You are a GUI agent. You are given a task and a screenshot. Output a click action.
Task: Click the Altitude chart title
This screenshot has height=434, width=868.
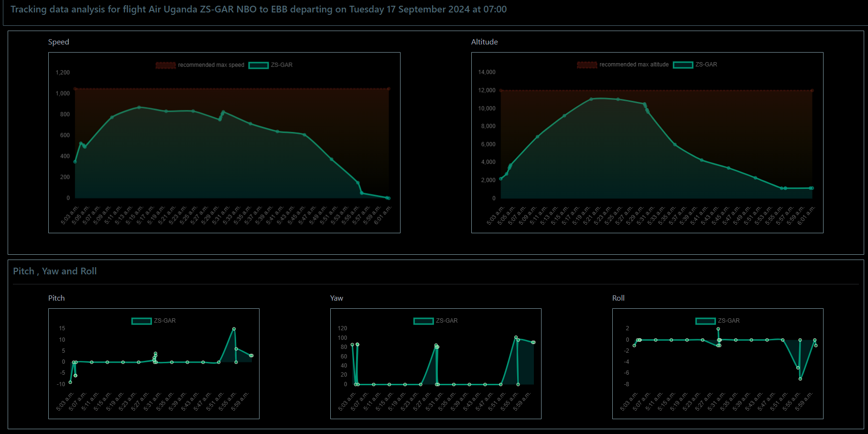tap(484, 42)
